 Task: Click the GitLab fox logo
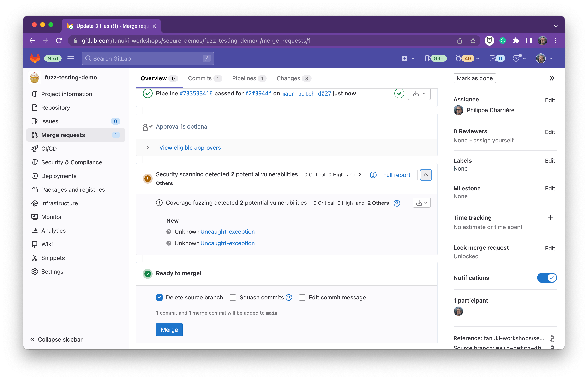pos(35,59)
